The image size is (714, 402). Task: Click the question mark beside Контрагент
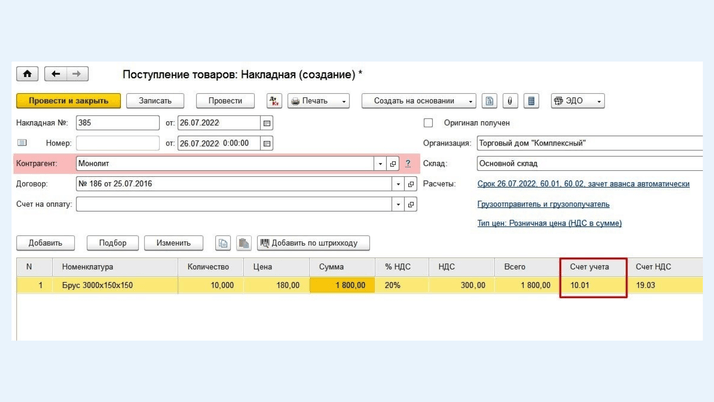[408, 163]
